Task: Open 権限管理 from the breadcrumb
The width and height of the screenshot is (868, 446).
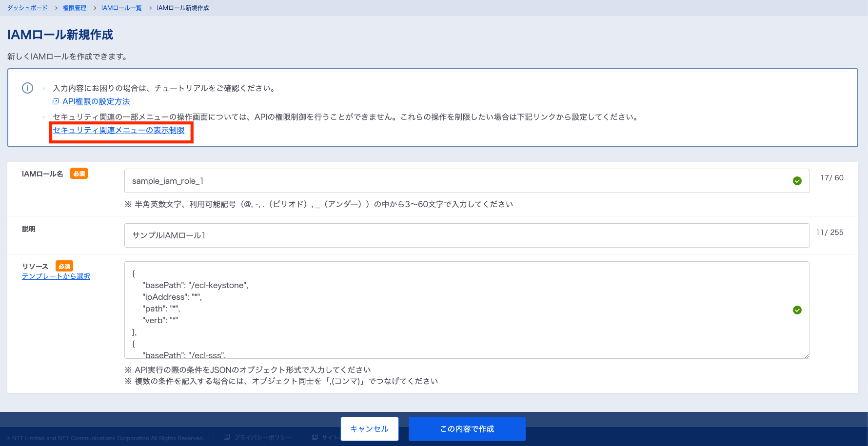Action: (x=75, y=8)
